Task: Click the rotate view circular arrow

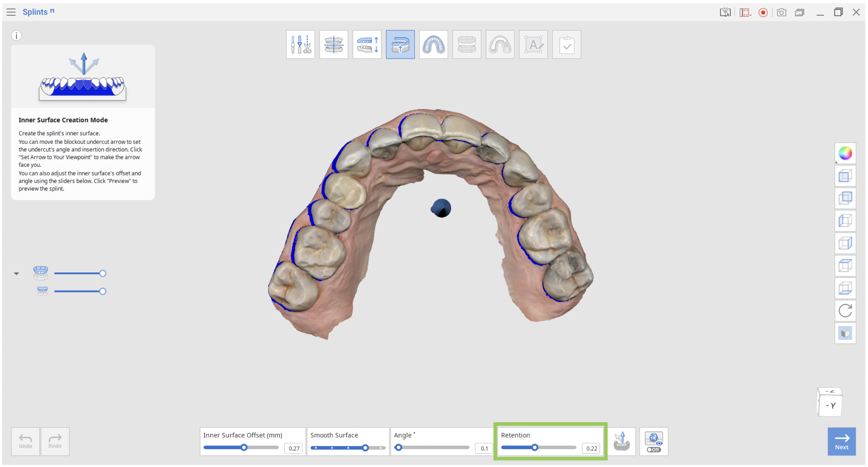Action: [x=845, y=311]
